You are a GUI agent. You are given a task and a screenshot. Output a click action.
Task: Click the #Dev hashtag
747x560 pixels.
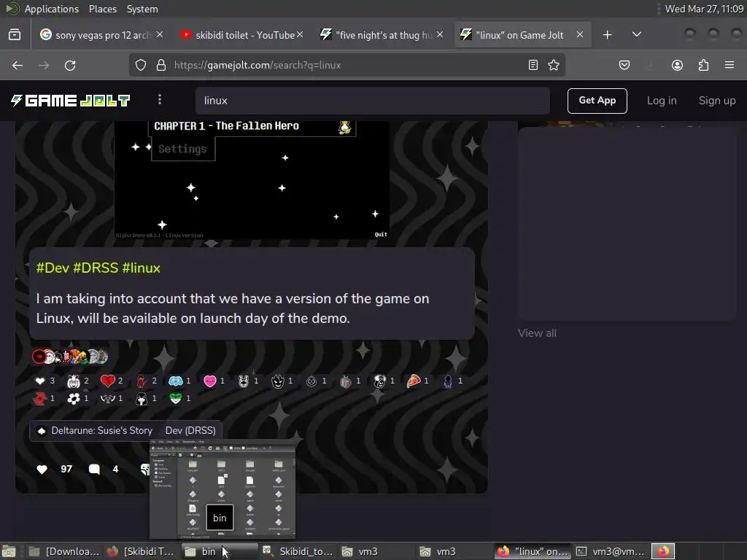tap(53, 268)
